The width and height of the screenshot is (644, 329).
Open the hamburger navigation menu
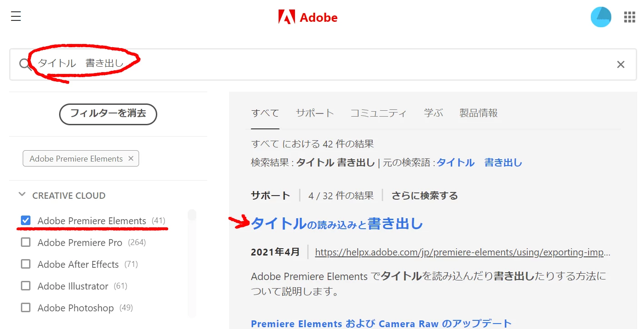click(16, 17)
